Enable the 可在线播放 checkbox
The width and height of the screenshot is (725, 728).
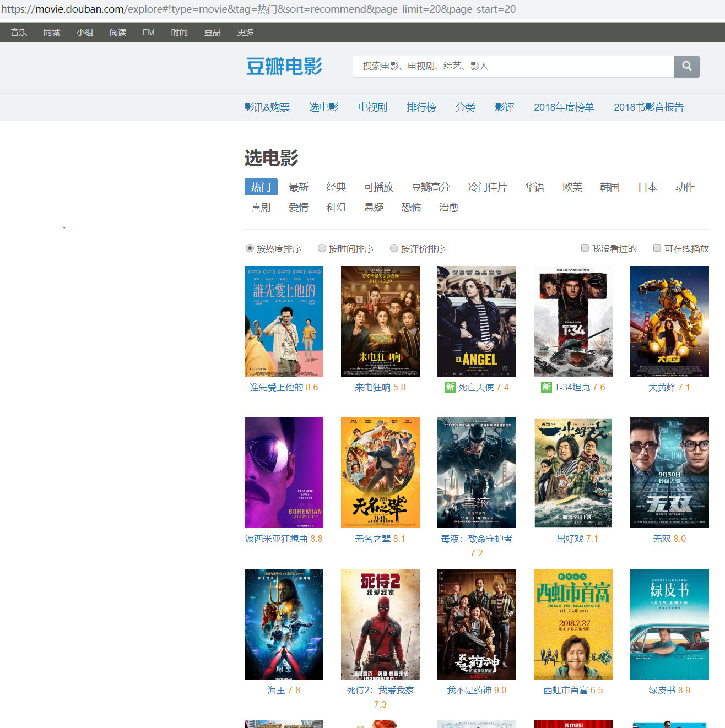pos(657,248)
